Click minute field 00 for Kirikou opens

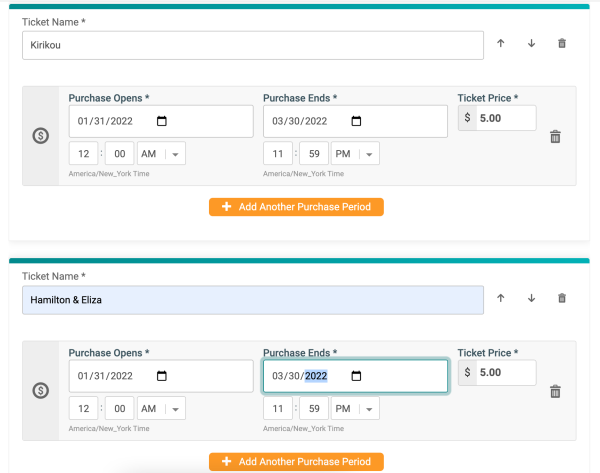click(120, 153)
